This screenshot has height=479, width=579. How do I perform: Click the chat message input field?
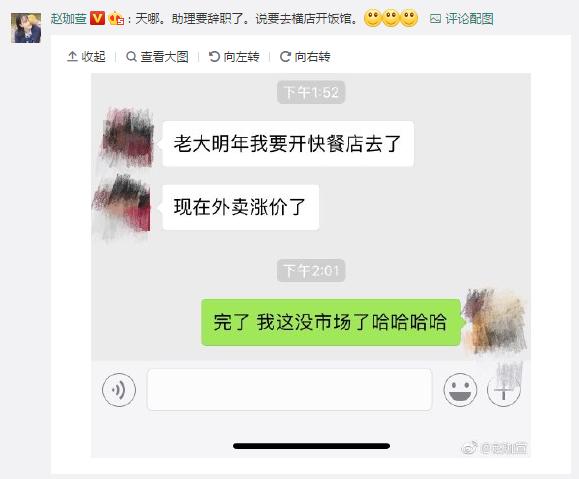pos(289,389)
